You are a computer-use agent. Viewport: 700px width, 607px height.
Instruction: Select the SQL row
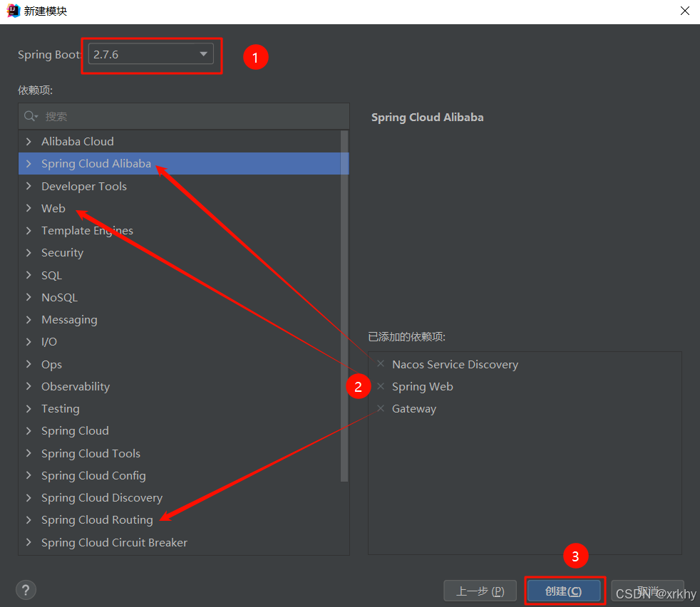pyautogui.click(x=180, y=275)
